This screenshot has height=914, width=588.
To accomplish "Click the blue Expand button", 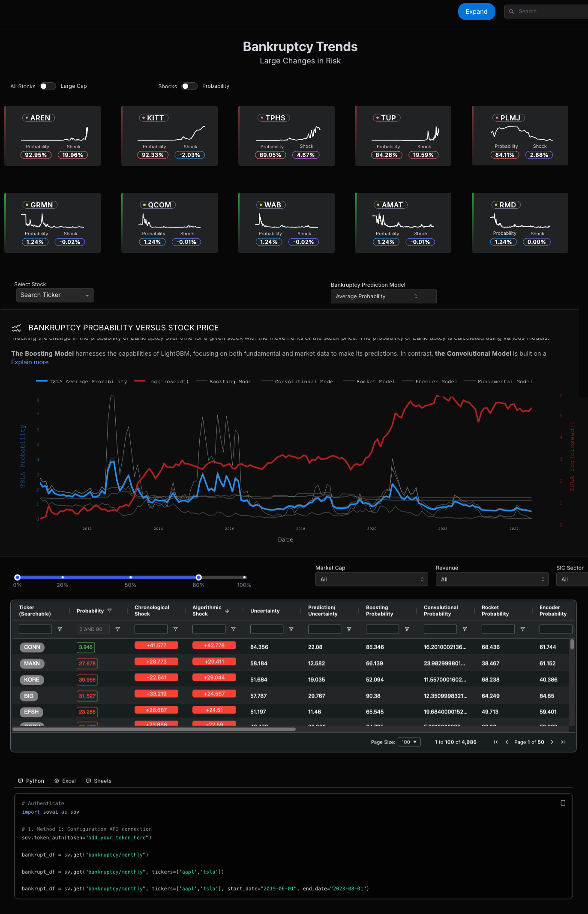I will pos(476,12).
